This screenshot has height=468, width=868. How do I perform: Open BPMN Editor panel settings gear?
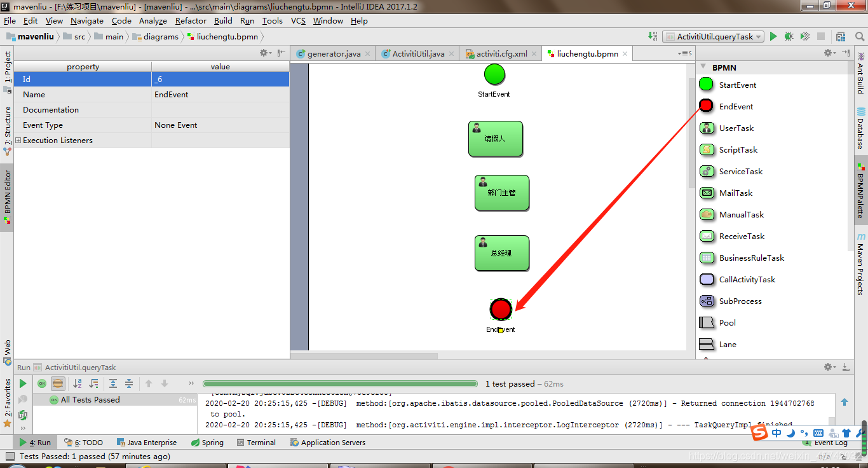click(265, 53)
